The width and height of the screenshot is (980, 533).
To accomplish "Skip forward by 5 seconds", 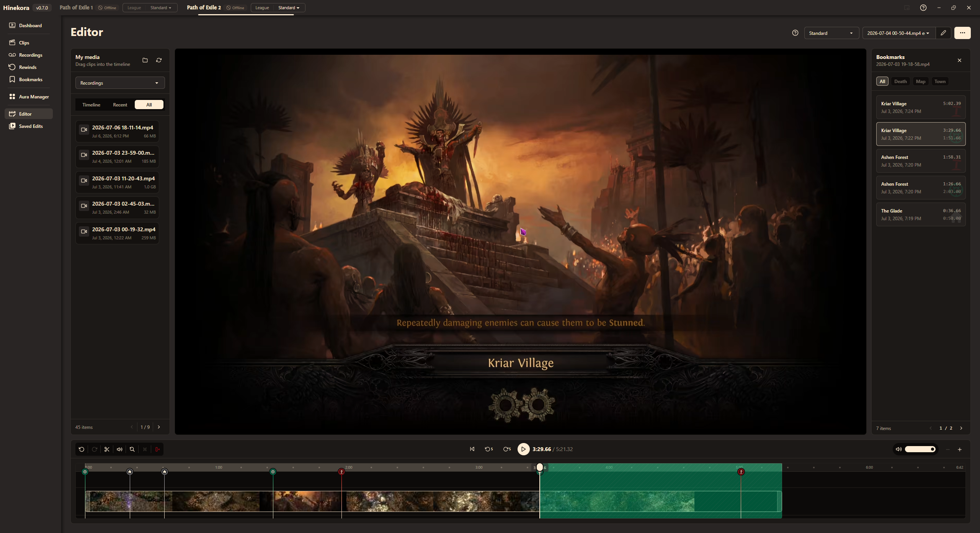I will (x=507, y=449).
